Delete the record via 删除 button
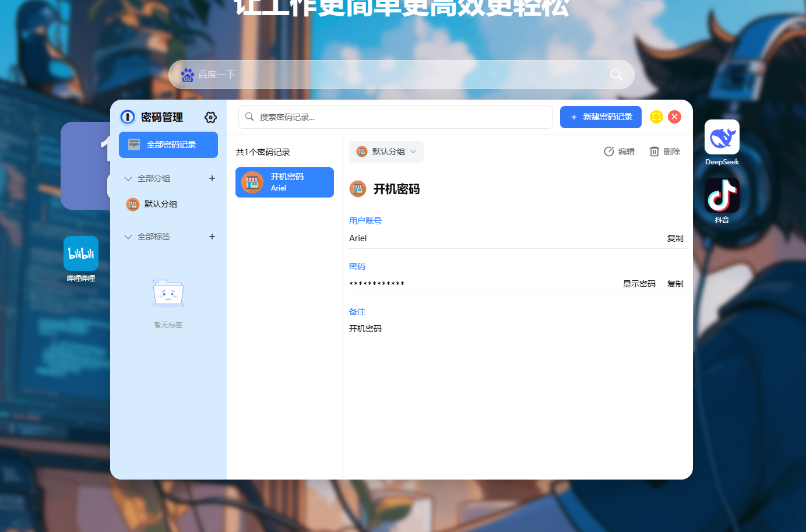Viewport: 806px width, 532px height. [665, 152]
